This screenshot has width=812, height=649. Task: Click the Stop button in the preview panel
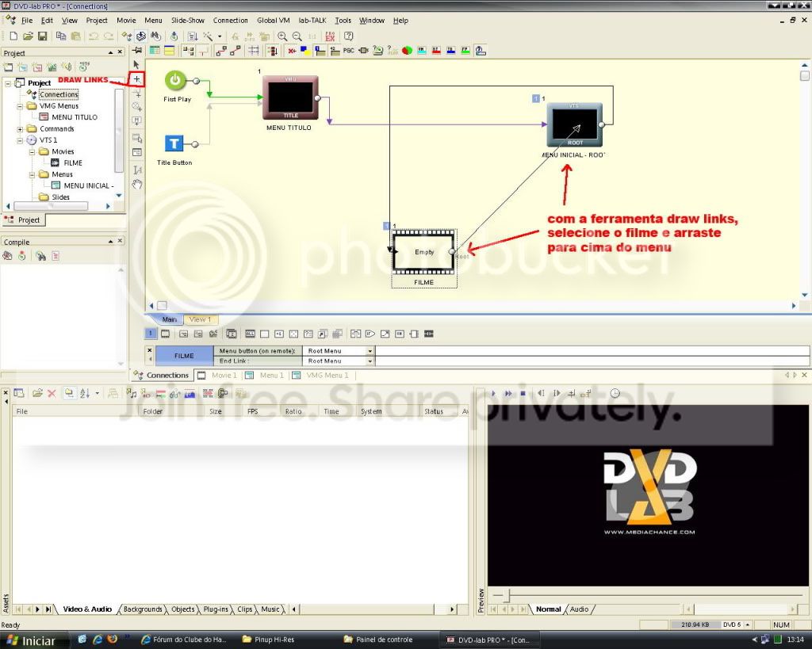[523, 393]
